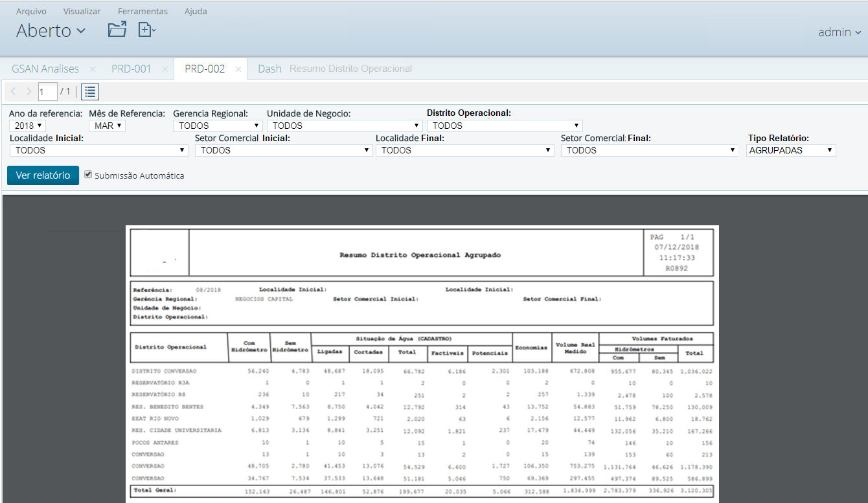Open Mês de Referencia dropdown
Image resolution: width=868 pixels, height=503 pixels.
click(x=107, y=126)
